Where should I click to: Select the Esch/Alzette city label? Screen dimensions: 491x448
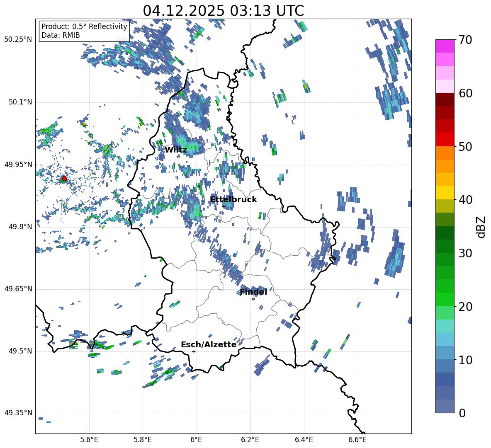(x=209, y=344)
